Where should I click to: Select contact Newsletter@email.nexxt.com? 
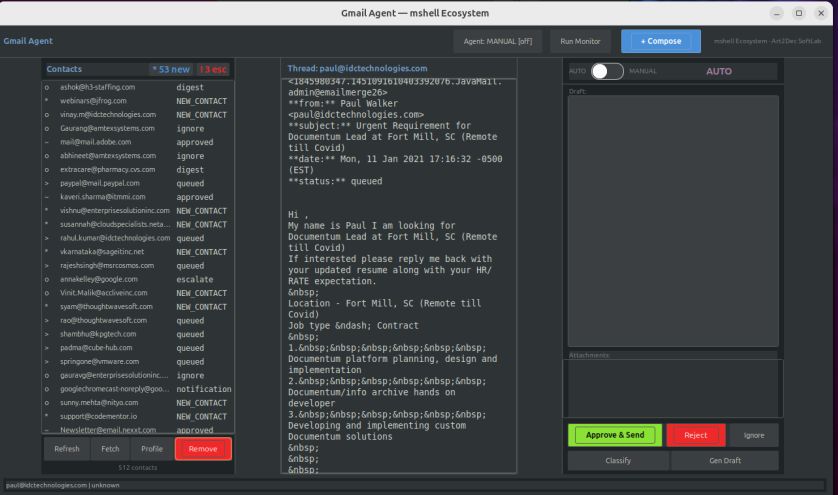click(138, 430)
